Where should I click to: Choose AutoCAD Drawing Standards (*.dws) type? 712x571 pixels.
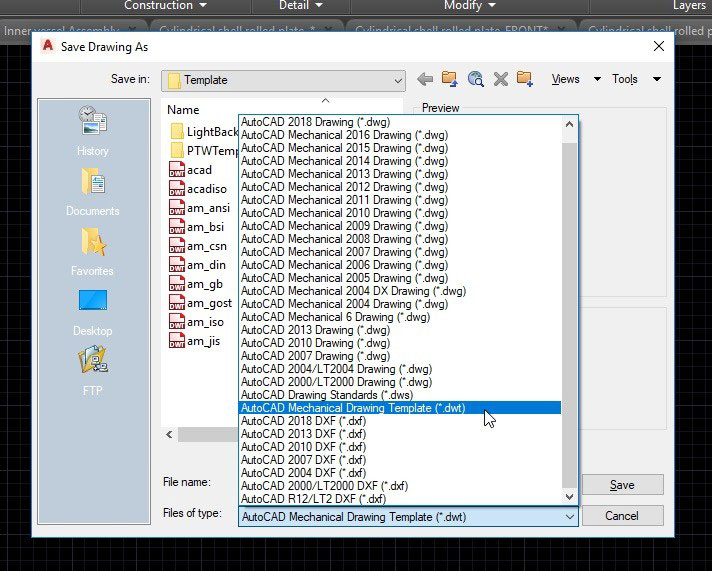[x=400, y=395]
